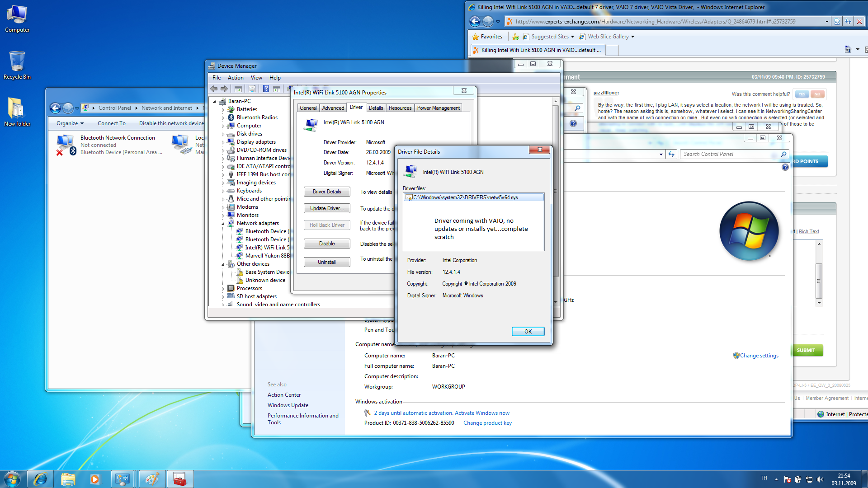Open the Organize dropdown in Network Connections

pyautogui.click(x=70, y=123)
